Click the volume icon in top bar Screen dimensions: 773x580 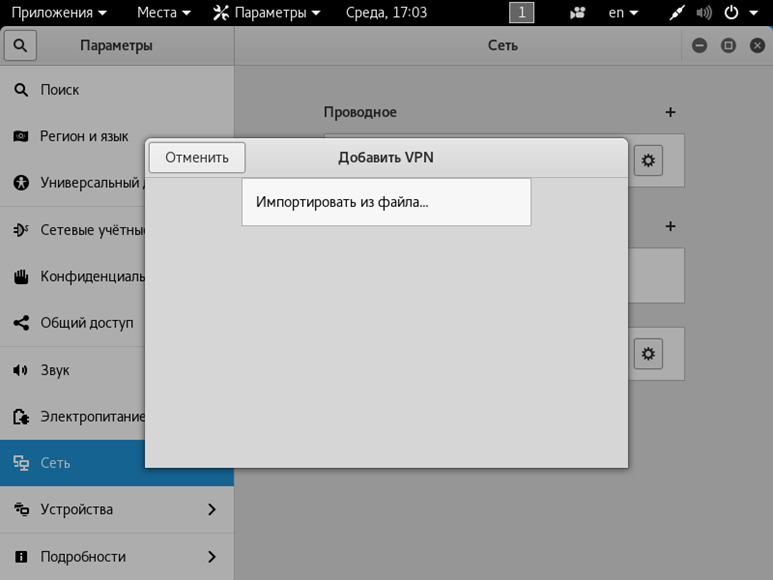click(x=704, y=13)
